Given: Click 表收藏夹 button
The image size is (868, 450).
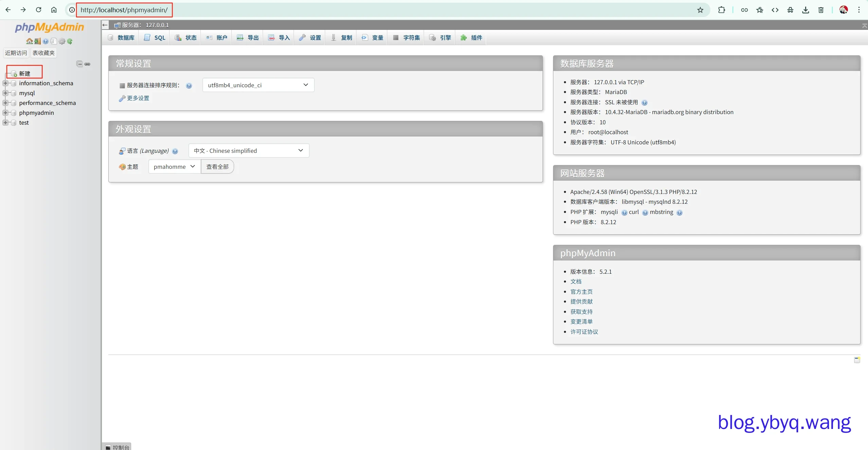Looking at the screenshot, I should pyautogui.click(x=43, y=53).
